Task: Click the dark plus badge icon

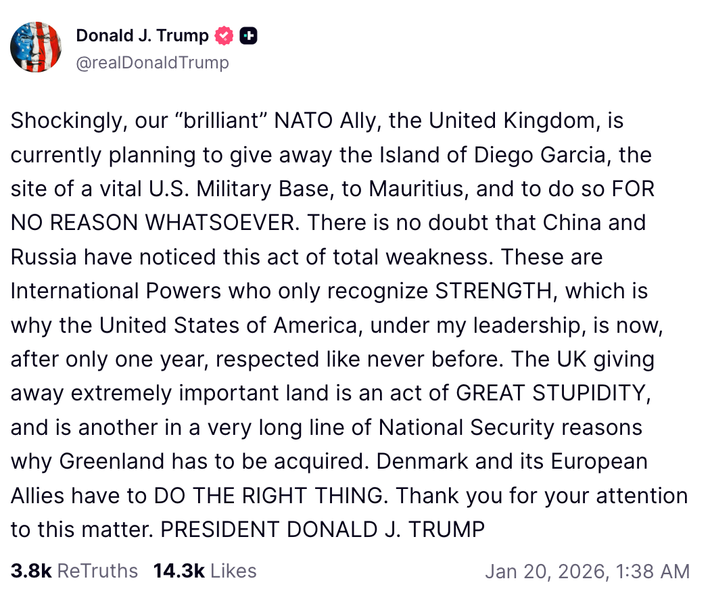Action: [249, 36]
